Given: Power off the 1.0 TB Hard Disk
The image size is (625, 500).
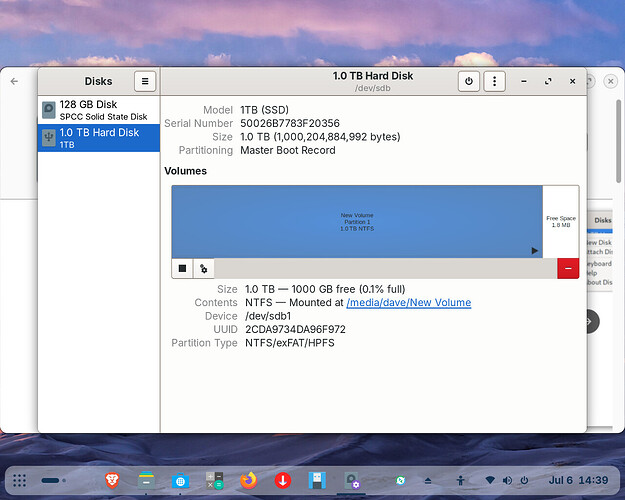Looking at the screenshot, I should click(x=469, y=81).
